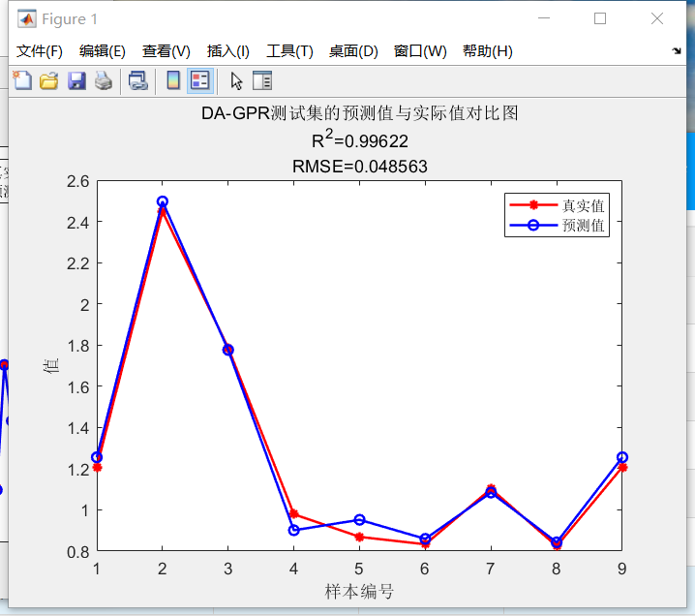
Task: Open the 帮助(H) menu
Action: point(488,51)
